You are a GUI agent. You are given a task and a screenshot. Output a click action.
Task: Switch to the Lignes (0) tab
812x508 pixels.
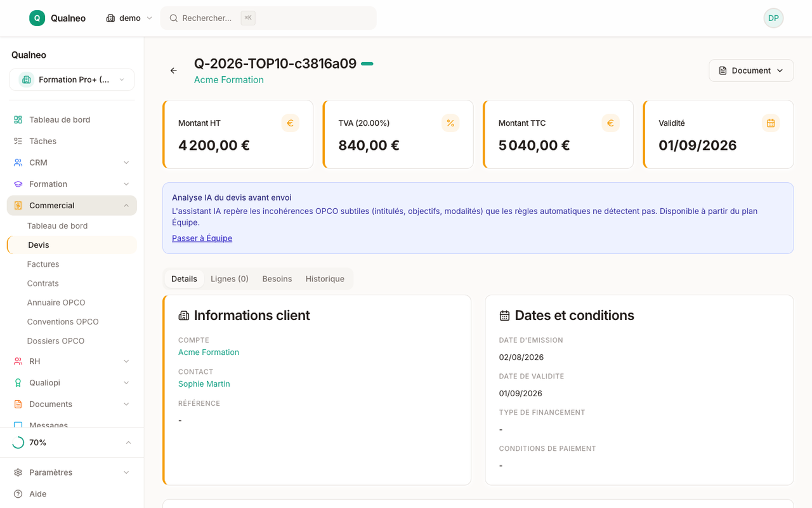point(230,279)
